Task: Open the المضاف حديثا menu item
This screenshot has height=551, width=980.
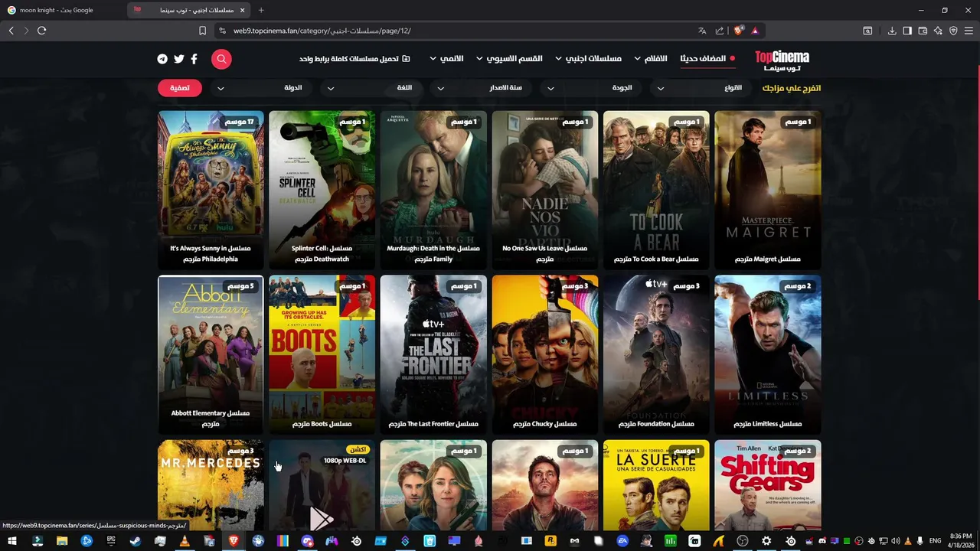Action: click(707, 59)
